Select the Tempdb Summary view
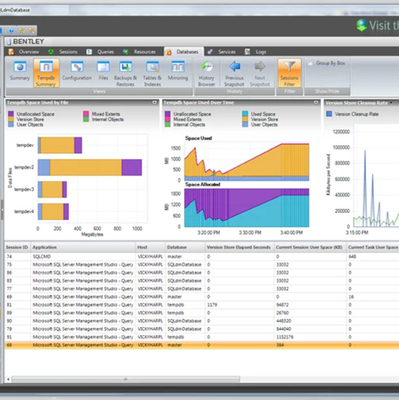 click(46, 73)
